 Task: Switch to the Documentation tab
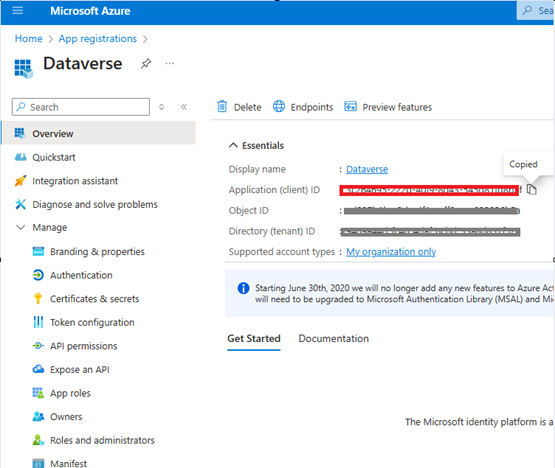(333, 338)
